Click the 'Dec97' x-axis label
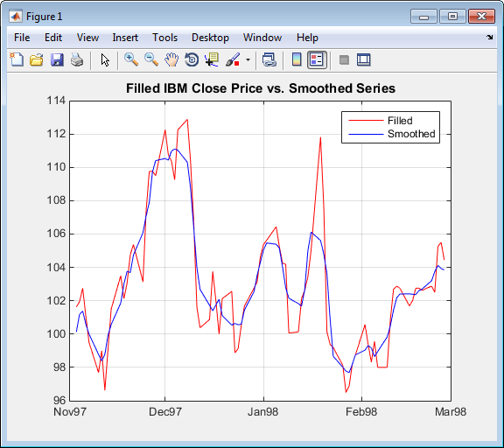Screen dimensions: 504x448 [165, 411]
